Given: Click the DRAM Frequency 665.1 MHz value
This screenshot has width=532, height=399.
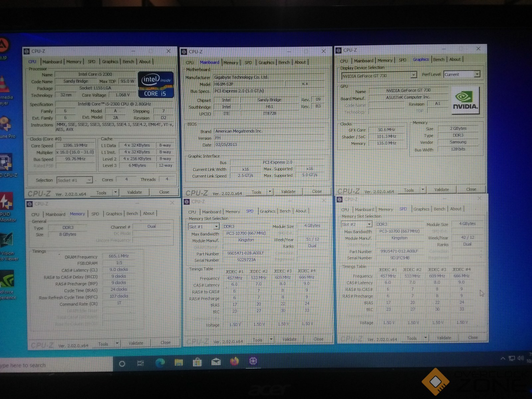Looking at the screenshot, I should [x=118, y=256].
